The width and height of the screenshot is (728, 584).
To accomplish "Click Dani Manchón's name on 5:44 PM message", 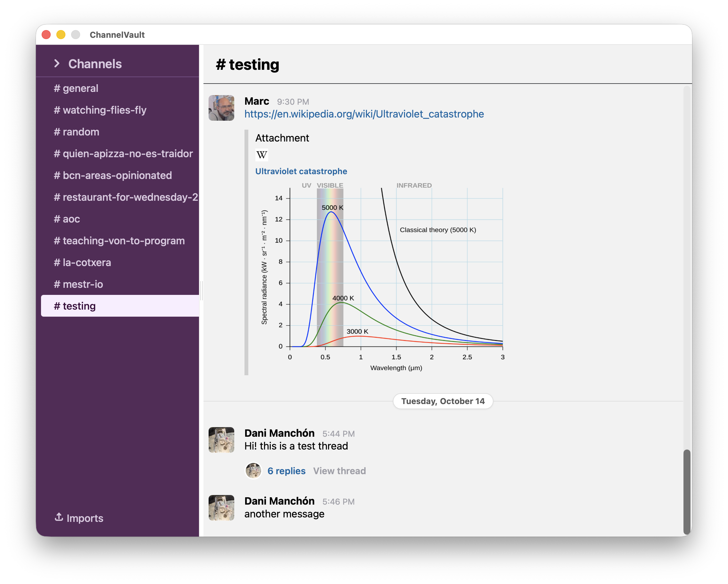I will (x=279, y=433).
